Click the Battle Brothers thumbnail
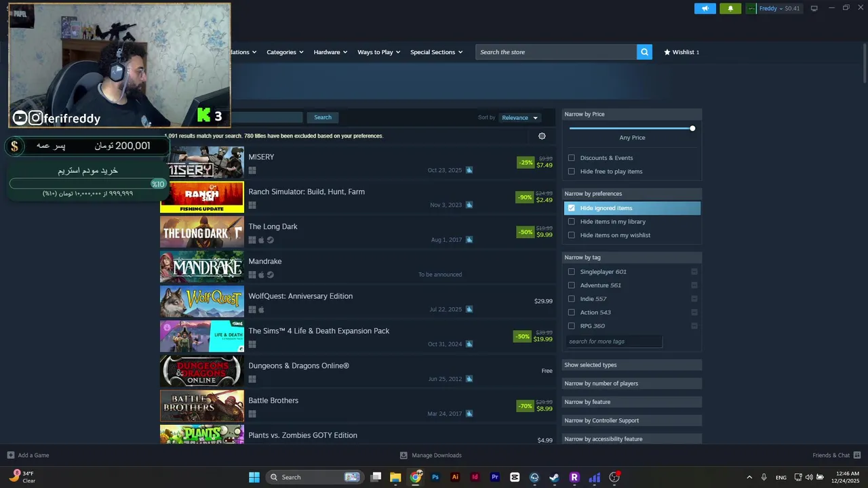The image size is (868, 488). (202, 406)
